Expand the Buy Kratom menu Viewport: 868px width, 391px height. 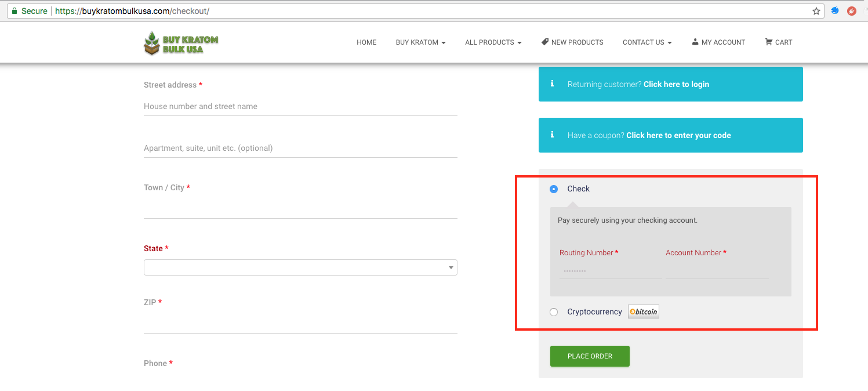point(420,42)
